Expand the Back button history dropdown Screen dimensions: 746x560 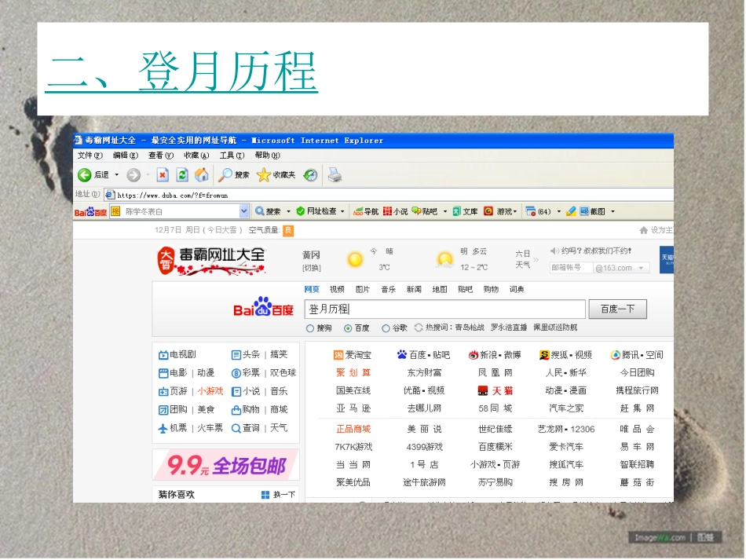click(x=116, y=175)
